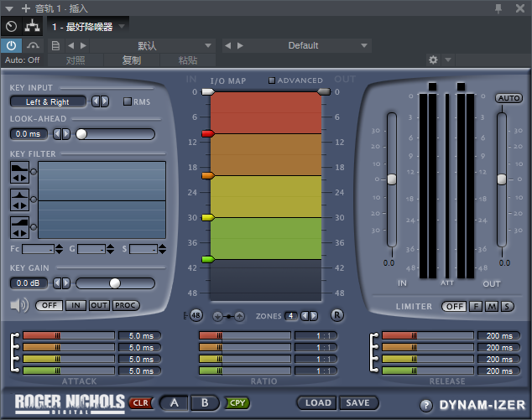This screenshot has height=420, width=532.
Task: Set monitor to IN
Action: point(76,305)
